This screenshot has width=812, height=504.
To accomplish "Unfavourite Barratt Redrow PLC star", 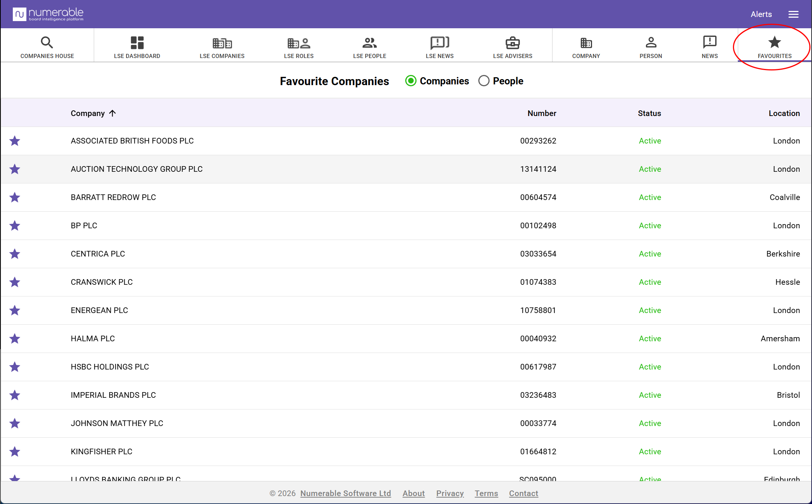I will 15,197.
